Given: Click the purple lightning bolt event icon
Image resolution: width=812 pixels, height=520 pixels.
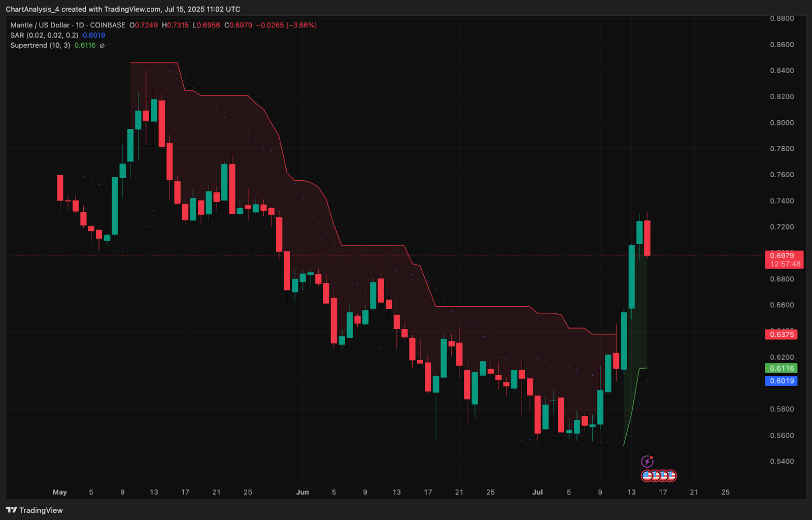Looking at the screenshot, I should click(647, 461).
